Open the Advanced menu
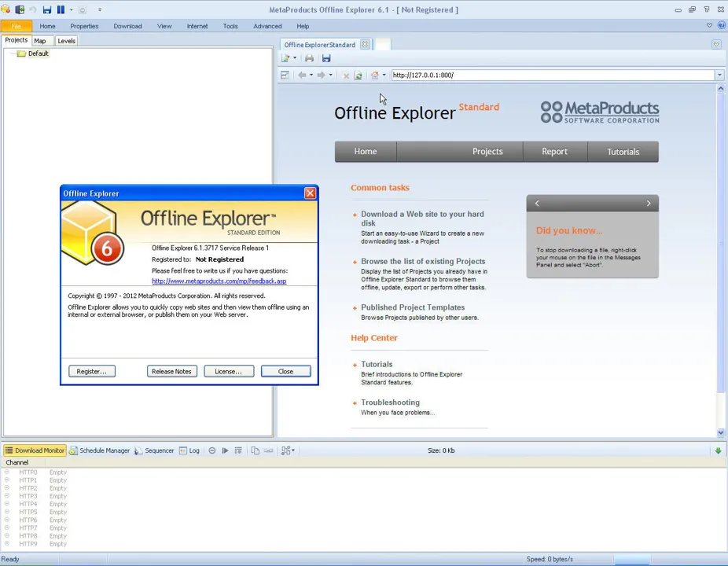 coord(267,26)
